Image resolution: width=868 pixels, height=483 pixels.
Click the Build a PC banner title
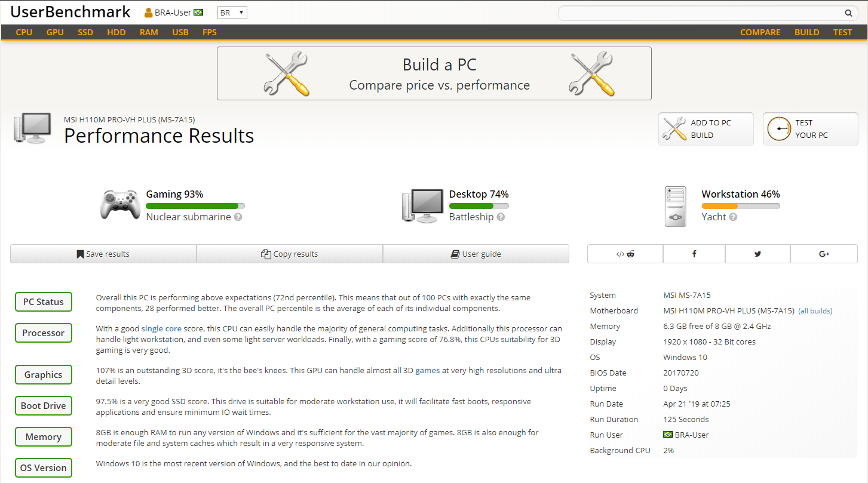point(440,64)
